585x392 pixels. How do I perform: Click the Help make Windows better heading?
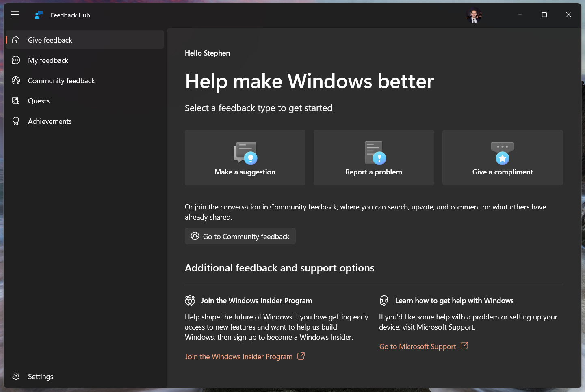point(310,81)
